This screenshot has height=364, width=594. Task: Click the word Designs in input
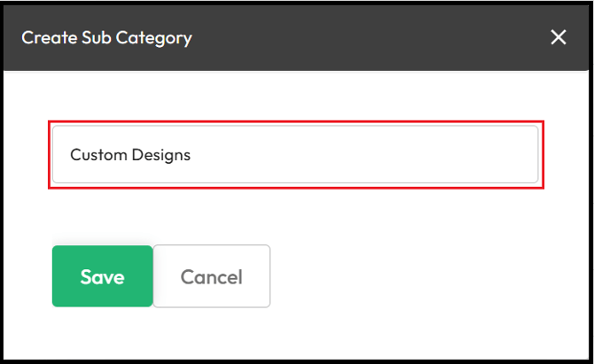coord(161,156)
